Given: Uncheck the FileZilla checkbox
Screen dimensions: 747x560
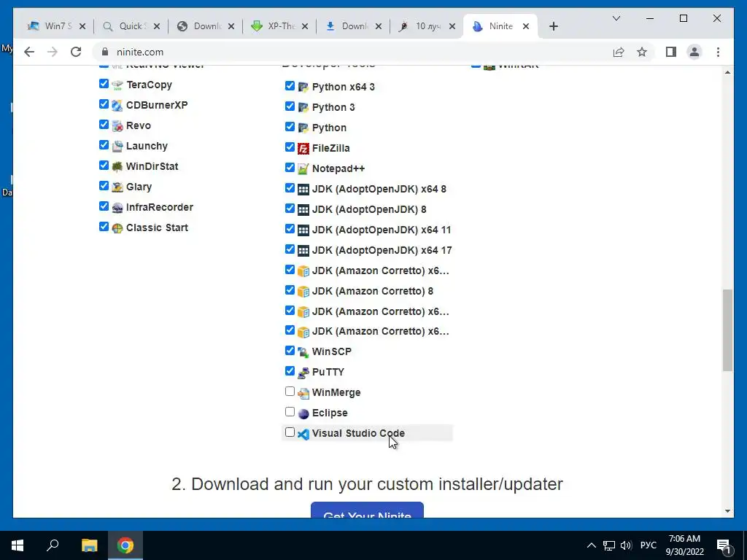Looking at the screenshot, I should (x=290, y=147).
